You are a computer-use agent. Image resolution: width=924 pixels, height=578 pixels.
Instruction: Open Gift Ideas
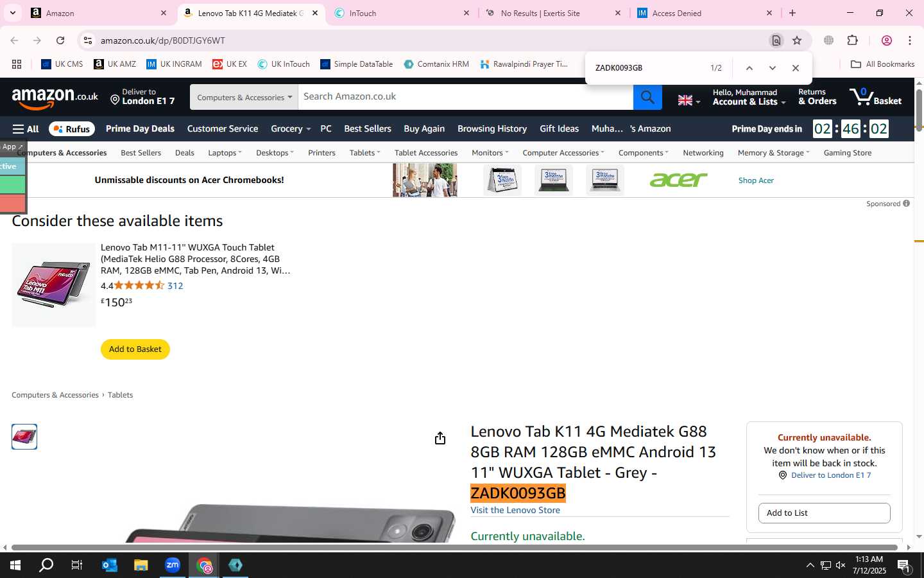pyautogui.click(x=559, y=129)
